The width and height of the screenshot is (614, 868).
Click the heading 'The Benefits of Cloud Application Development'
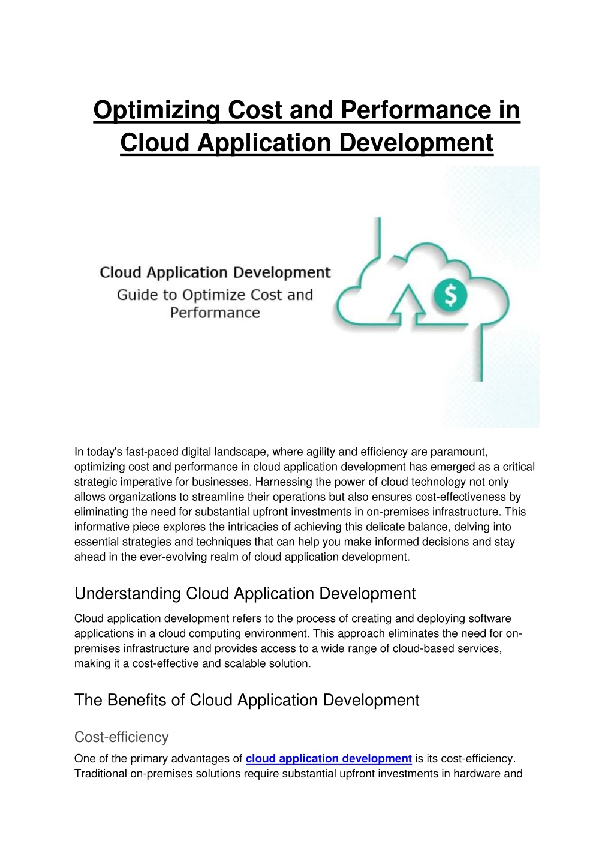(x=246, y=700)
